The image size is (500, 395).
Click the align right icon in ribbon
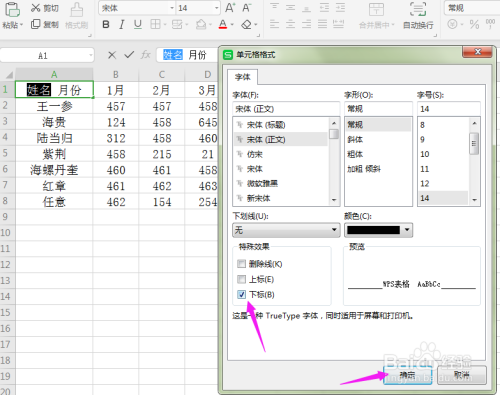pyautogui.click(x=306, y=24)
